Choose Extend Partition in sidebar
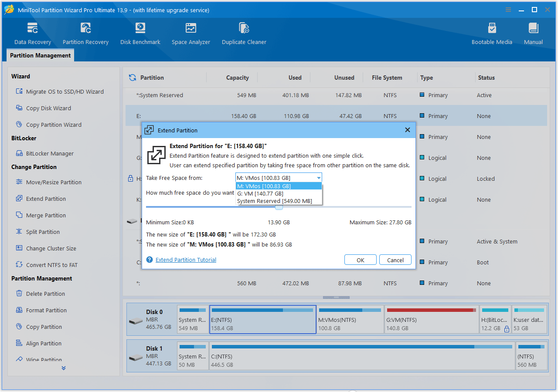Image resolution: width=558 pixels, height=392 pixels. click(41, 199)
